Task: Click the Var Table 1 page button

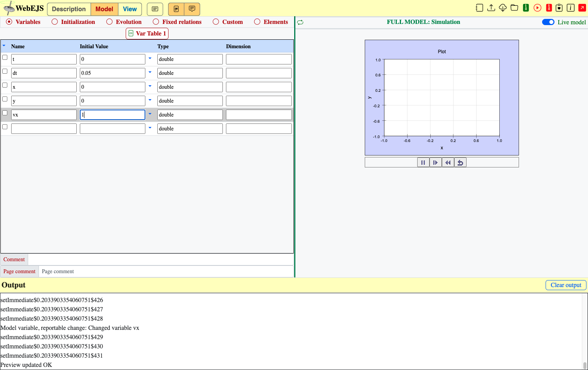Action: 147,34
